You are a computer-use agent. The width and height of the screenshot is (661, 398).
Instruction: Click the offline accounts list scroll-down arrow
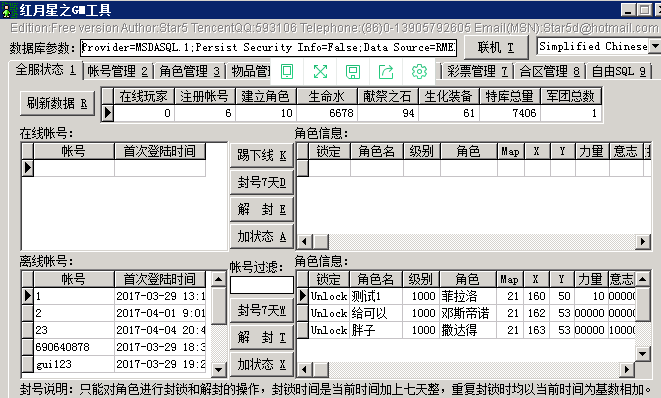click(x=218, y=370)
